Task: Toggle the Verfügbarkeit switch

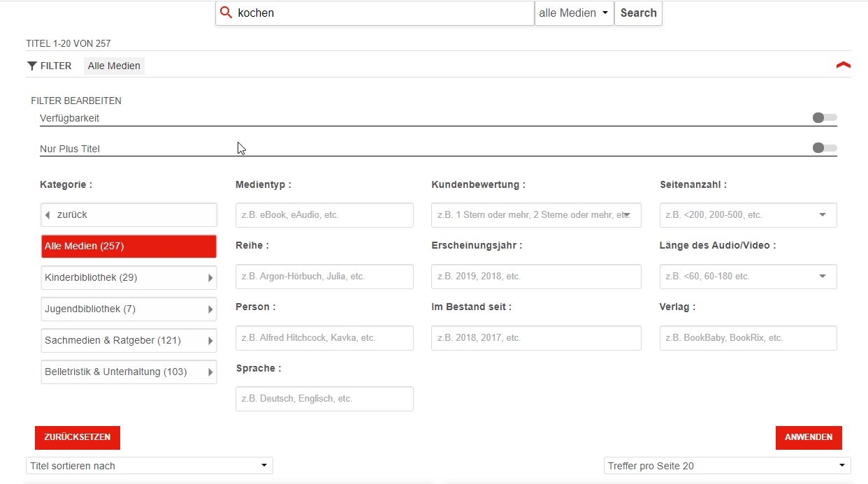Action: pos(824,118)
